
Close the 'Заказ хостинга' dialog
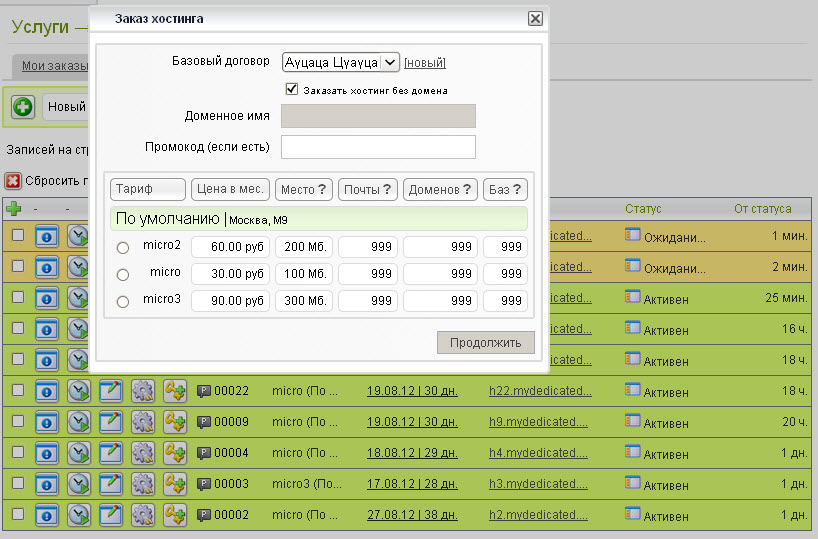(x=535, y=18)
